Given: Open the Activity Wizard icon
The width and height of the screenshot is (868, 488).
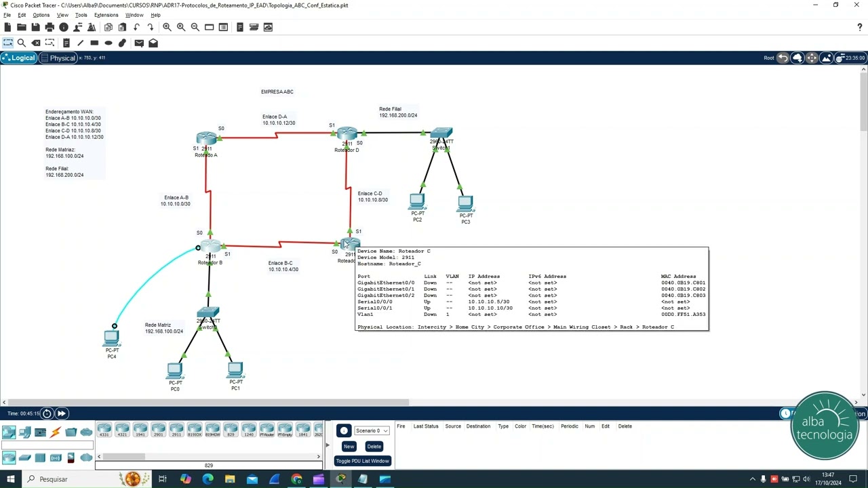Looking at the screenshot, I should pyautogui.click(x=92, y=27).
